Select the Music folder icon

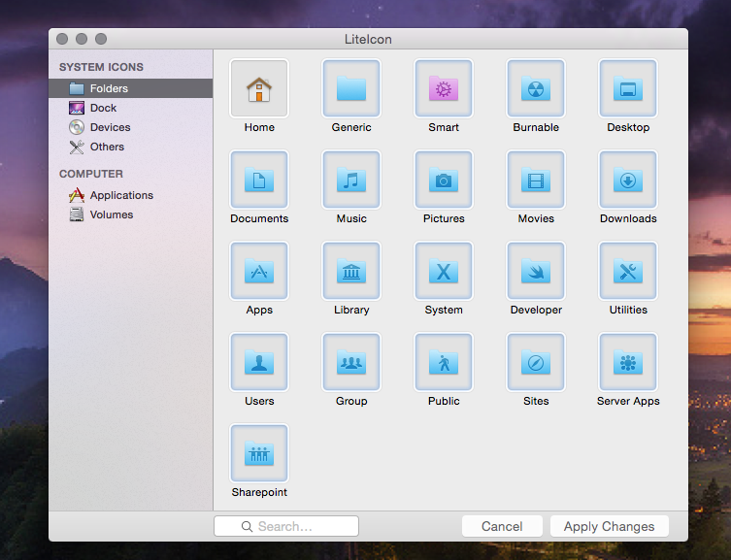coord(351,180)
